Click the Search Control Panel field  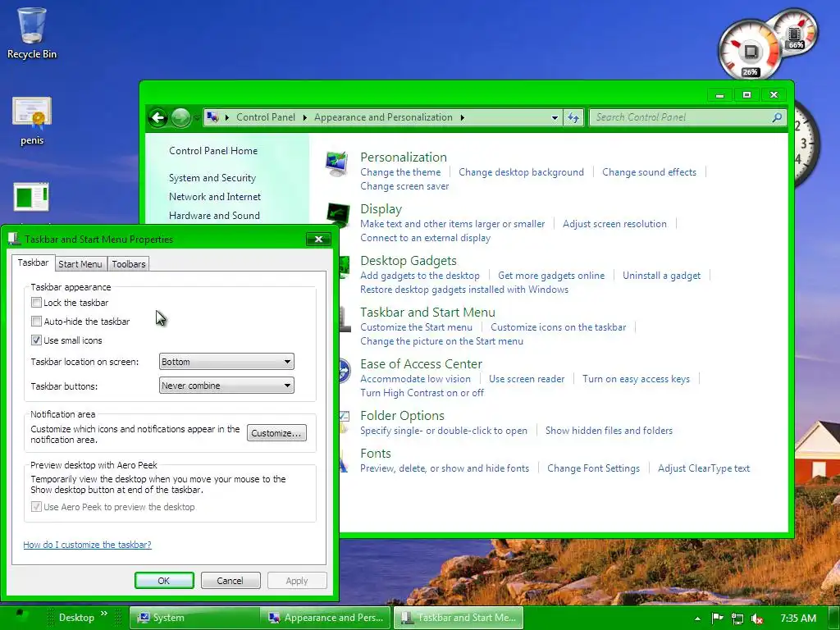(x=688, y=117)
